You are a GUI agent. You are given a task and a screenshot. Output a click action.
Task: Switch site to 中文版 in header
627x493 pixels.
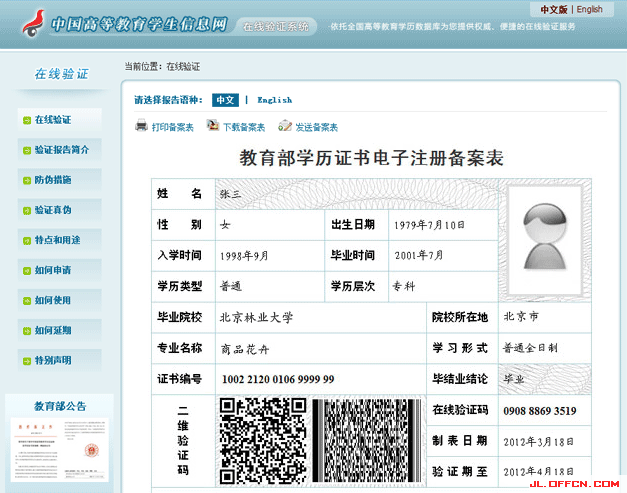click(553, 9)
